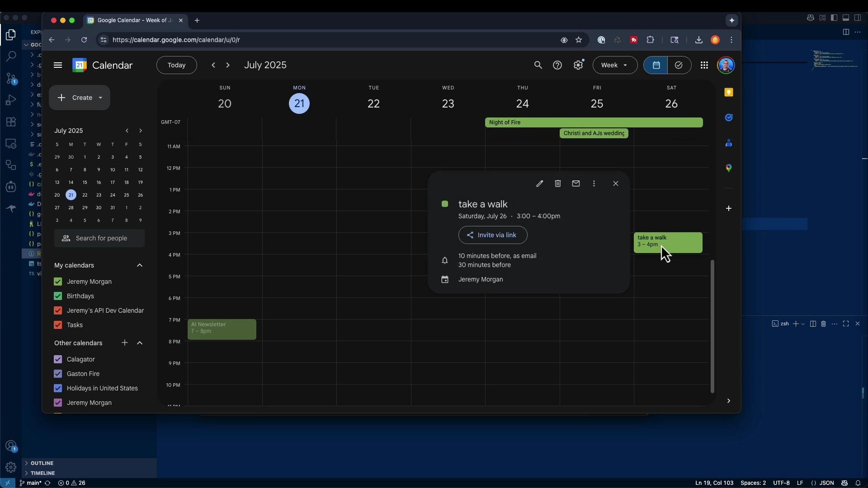Open Google Maps side panel icon
The height and width of the screenshot is (488, 868).
729,168
